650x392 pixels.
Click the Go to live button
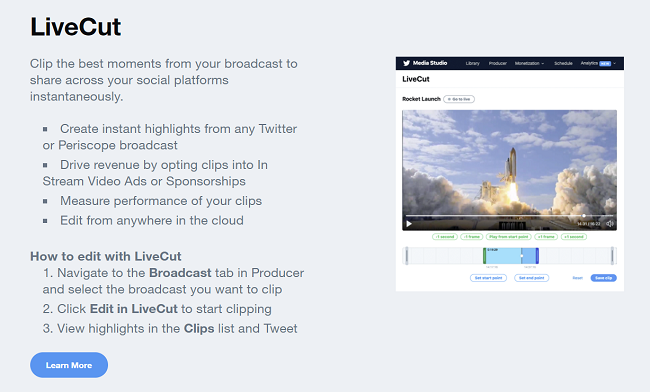[459, 99]
